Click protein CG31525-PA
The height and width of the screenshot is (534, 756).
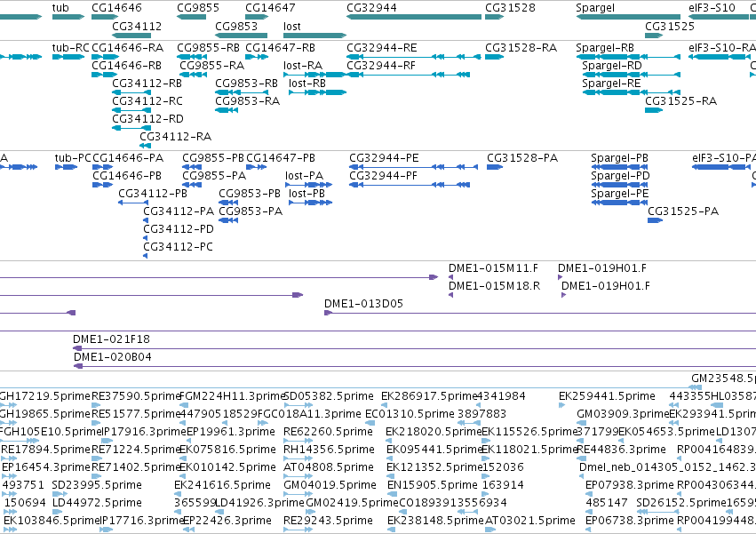[683, 211]
